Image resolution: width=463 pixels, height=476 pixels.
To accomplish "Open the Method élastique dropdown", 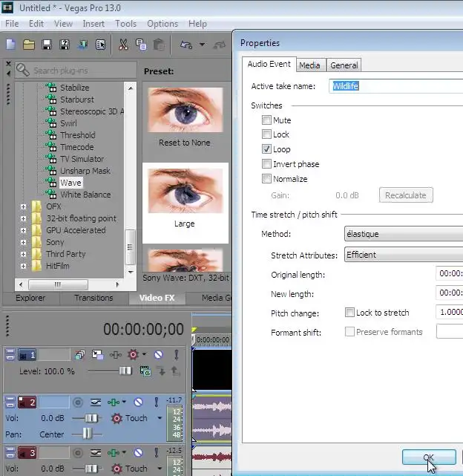I will 404,234.
